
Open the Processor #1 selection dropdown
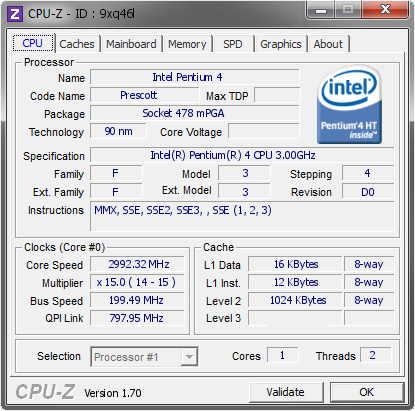144,357
